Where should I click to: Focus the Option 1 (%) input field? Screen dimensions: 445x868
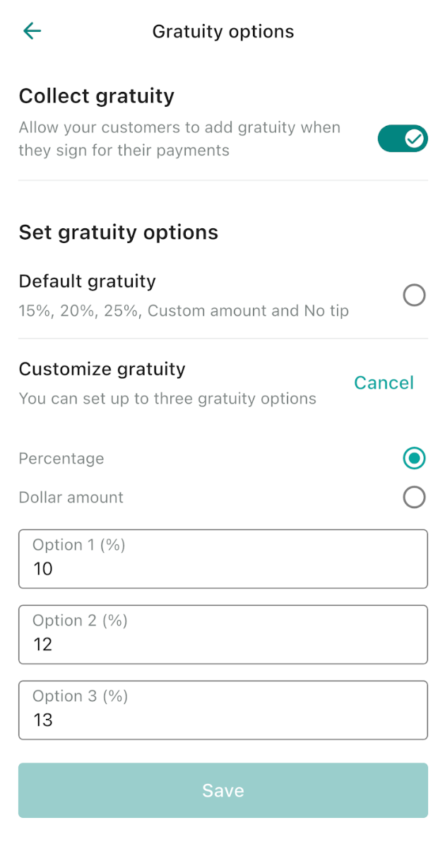(x=223, y=559)
